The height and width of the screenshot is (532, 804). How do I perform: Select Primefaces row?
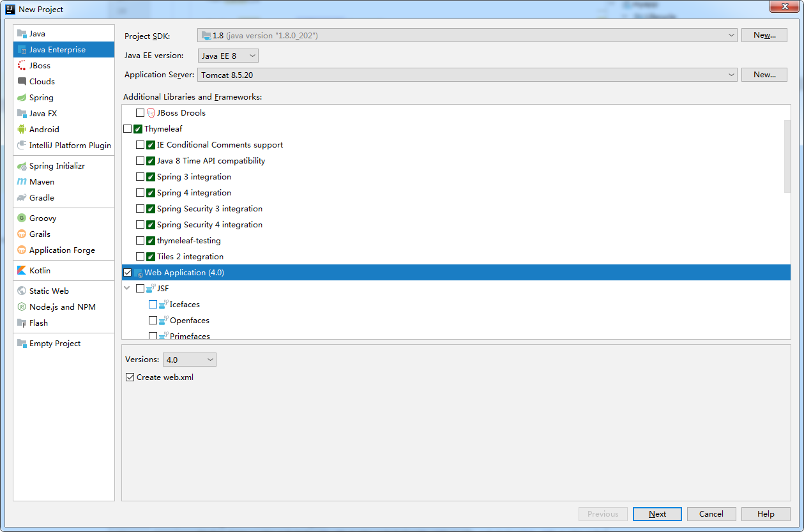click(x=456, y=335)
